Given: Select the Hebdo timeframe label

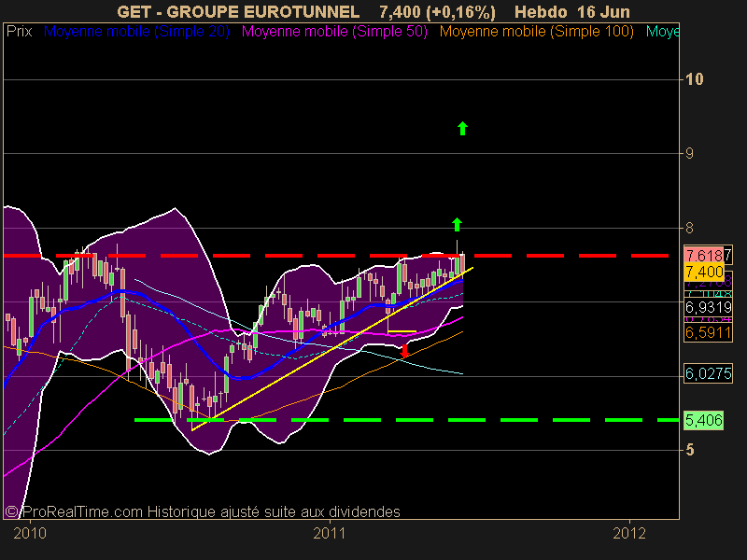Looking at the screenshot, I should tap(542, 11).
